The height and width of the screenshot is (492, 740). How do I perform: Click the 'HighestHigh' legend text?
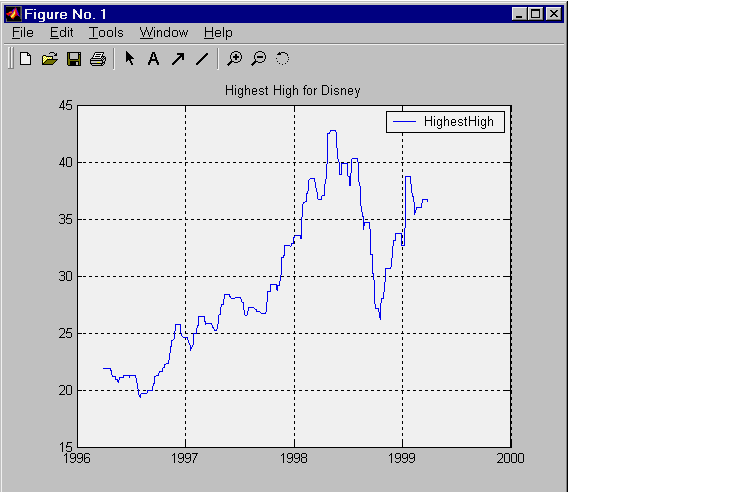coord(459,122)
